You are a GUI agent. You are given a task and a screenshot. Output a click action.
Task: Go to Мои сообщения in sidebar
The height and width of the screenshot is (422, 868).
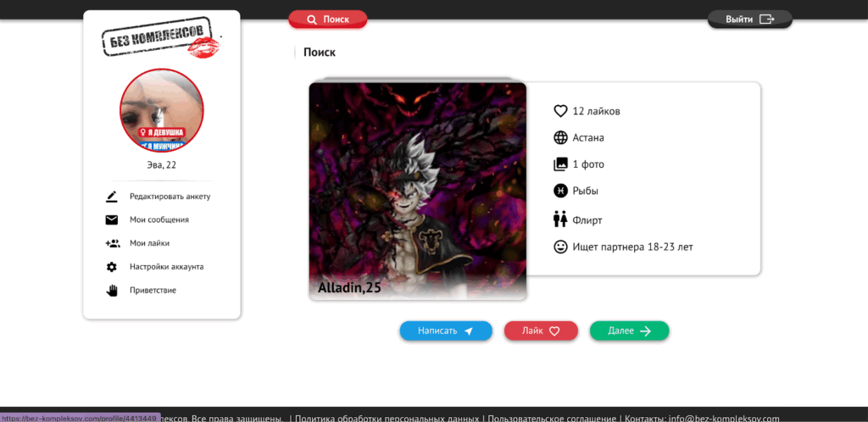coord(159,220)
